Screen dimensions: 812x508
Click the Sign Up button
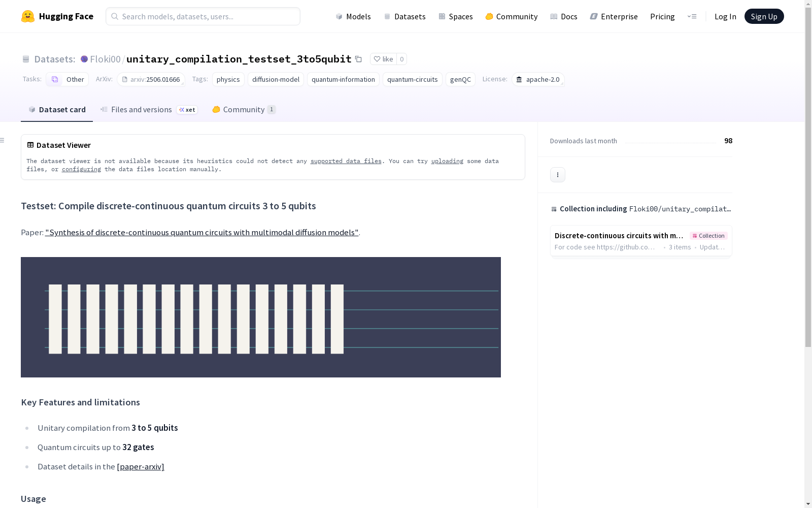764,16
